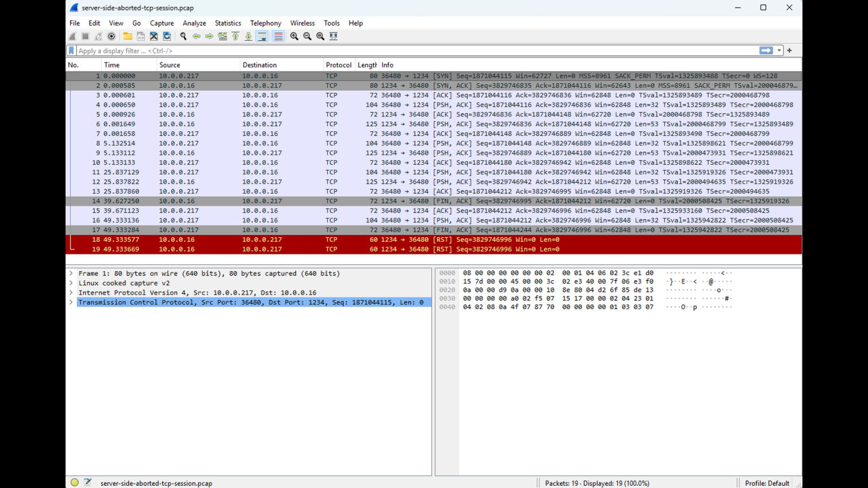Expand the Linux cooked capture v2 row
Screen dimensions: 868x488
pyautogui.click(x=71, y=283)
